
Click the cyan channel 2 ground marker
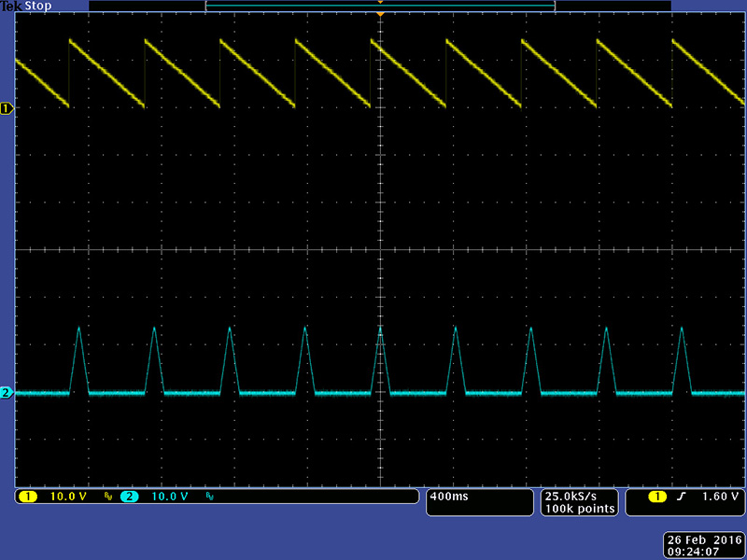[x=7, y=393]
